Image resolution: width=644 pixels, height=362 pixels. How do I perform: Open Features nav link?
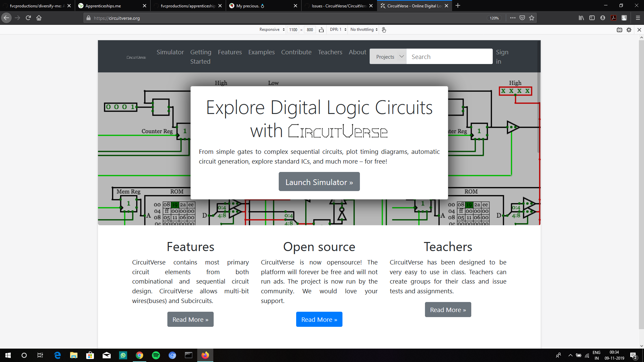(230, 52)
